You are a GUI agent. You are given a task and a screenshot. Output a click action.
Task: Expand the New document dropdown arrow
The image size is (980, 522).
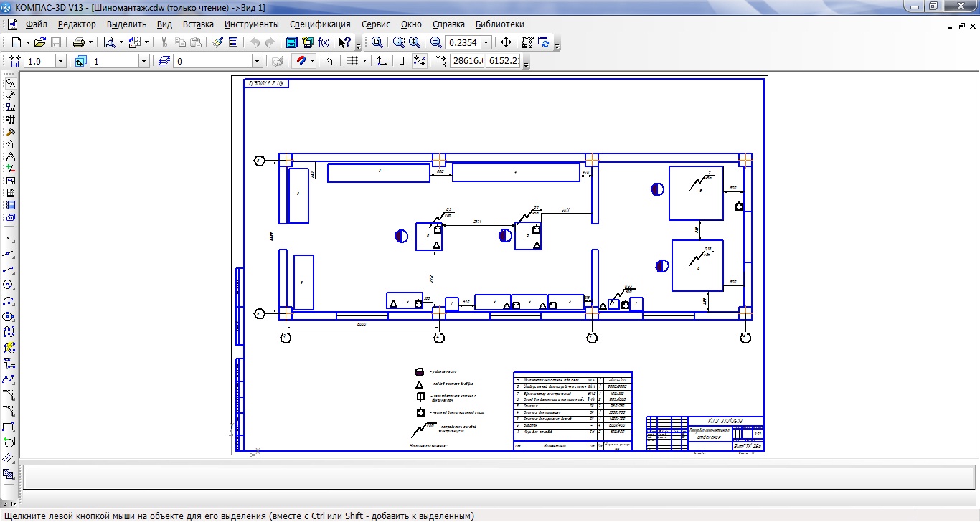coord(28,42)
